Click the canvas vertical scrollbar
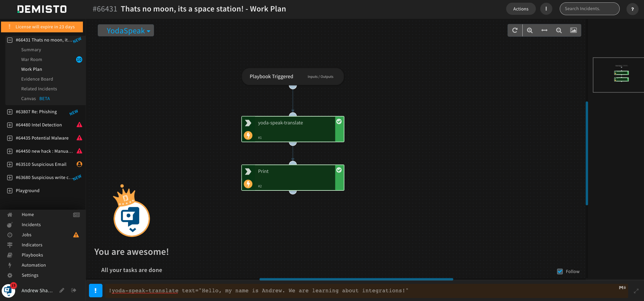 (587, 153)
